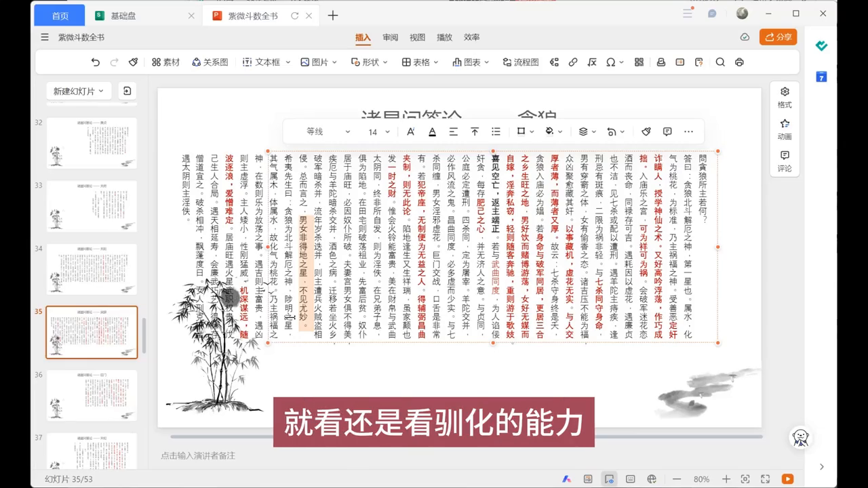Image resolution: width=868 pixels, height=488 pixels.
Task: Click the mind map icon after 流程图
Action: (x=555, y=62)
